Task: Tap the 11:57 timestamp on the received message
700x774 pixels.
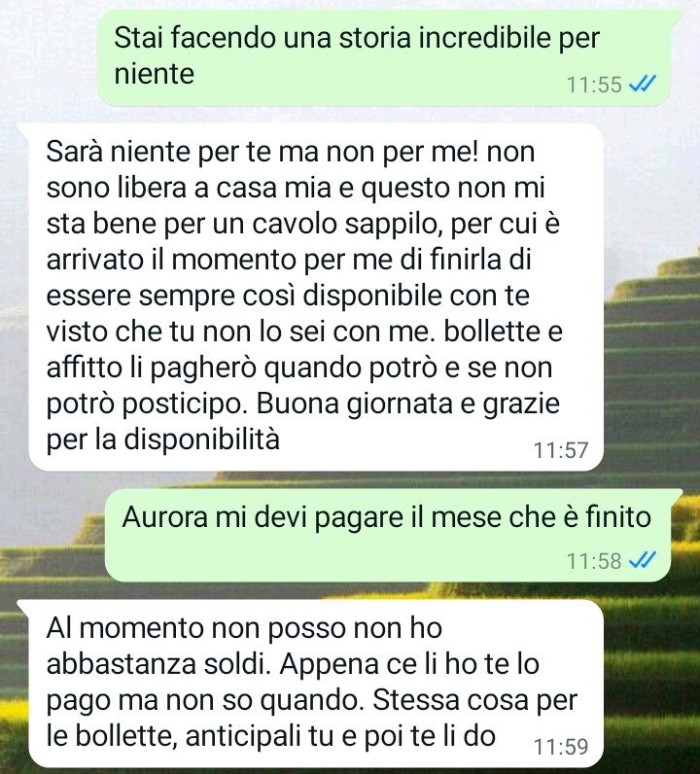Action: pyautogui.click(x=561, y=450)
